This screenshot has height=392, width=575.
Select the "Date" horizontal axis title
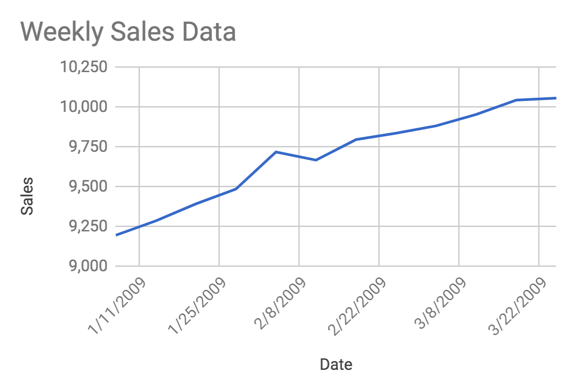[336, 365]
